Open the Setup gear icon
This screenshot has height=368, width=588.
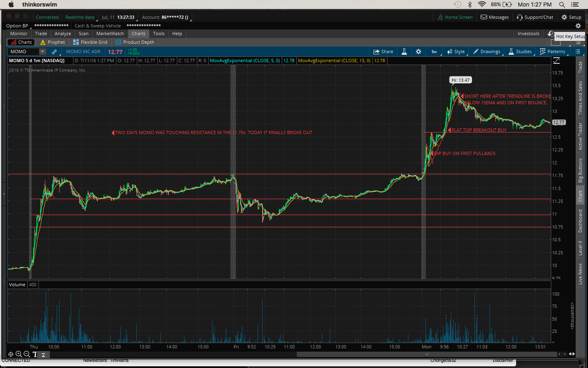tap(571, 17)
